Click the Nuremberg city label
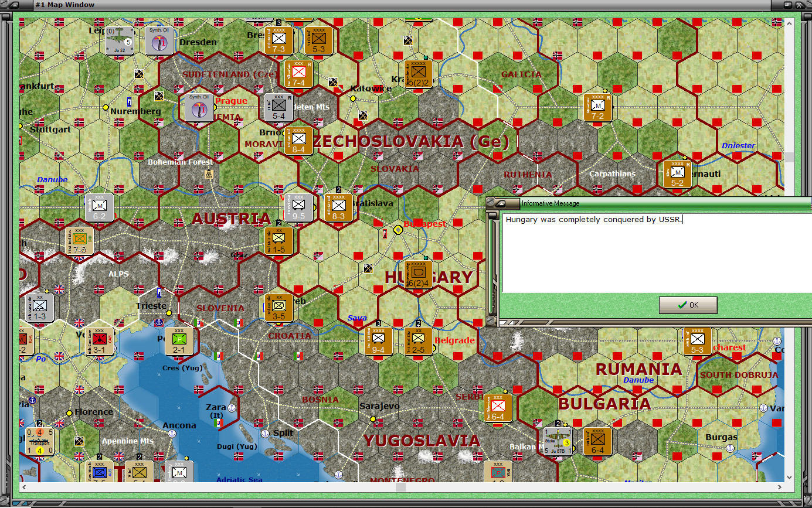Viewport: 812px width, 508px height. [x=135, y=111]
